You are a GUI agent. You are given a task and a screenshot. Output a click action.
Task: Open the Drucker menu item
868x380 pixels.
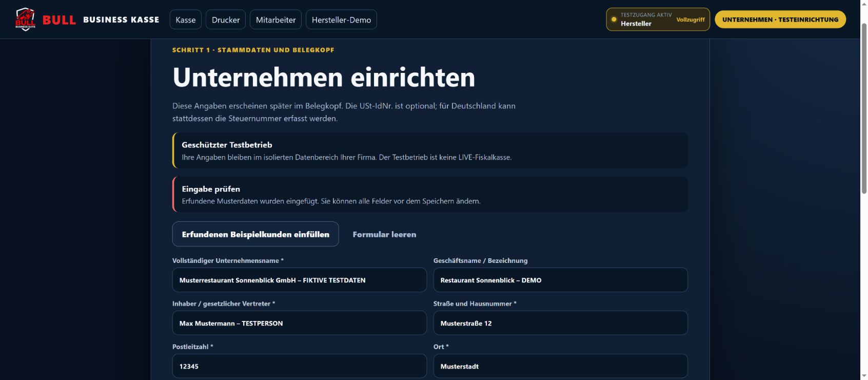pos(226,20)
